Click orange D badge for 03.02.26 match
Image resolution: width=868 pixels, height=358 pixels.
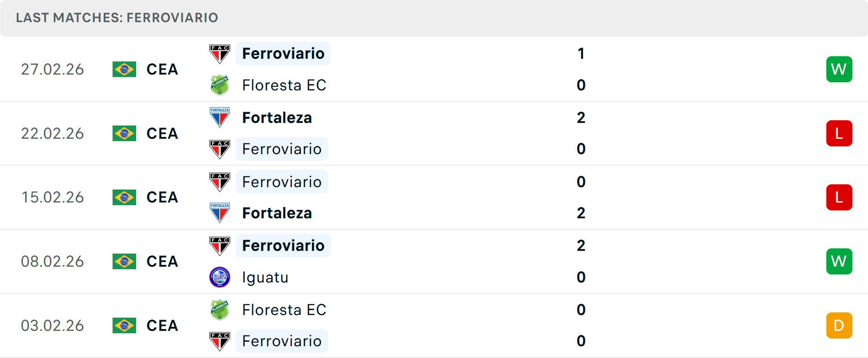pyautogui.click(x=839, y=325)
